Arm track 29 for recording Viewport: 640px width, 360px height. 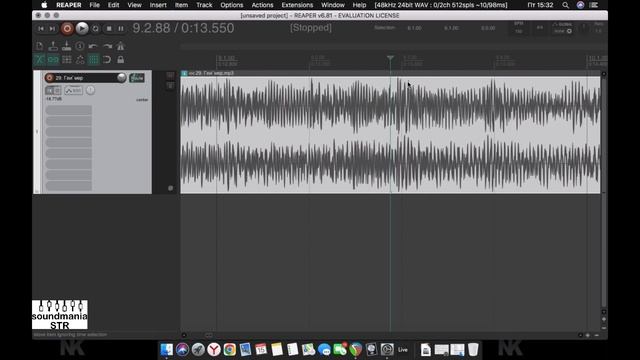point(50,78)
